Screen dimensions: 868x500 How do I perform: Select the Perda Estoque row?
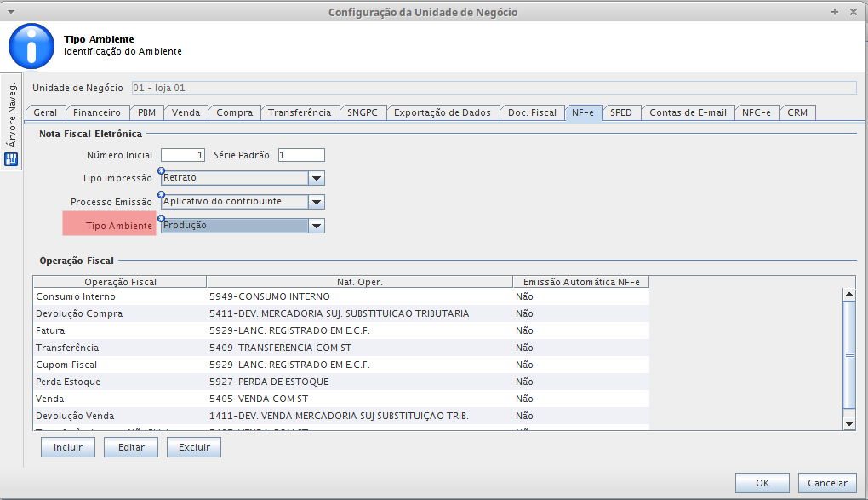pyautogui.click(x=341, y=382)
